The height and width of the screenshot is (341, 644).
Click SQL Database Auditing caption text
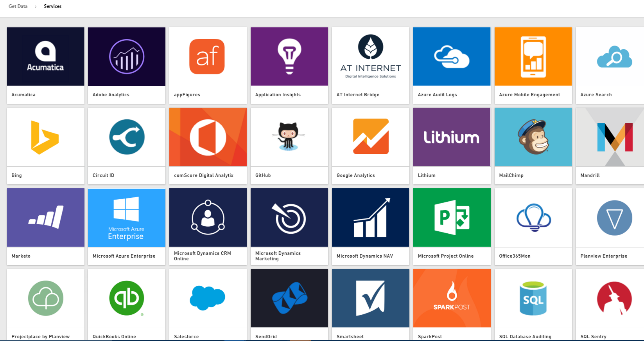[x=525, y=337]
